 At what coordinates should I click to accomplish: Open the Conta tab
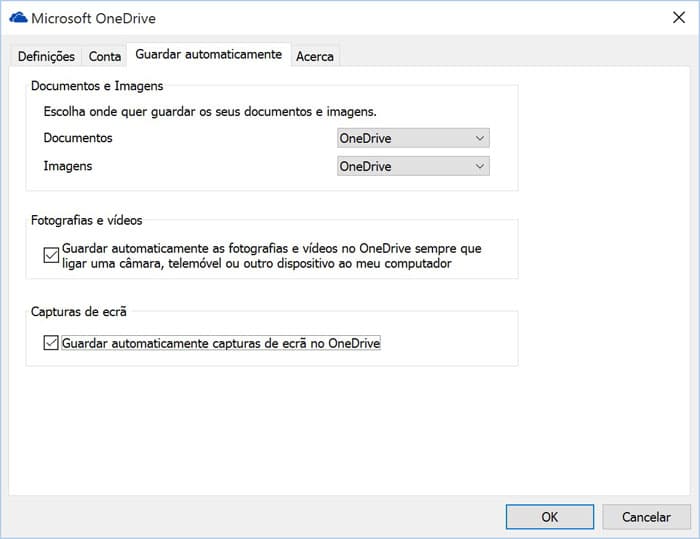point(105,56)
